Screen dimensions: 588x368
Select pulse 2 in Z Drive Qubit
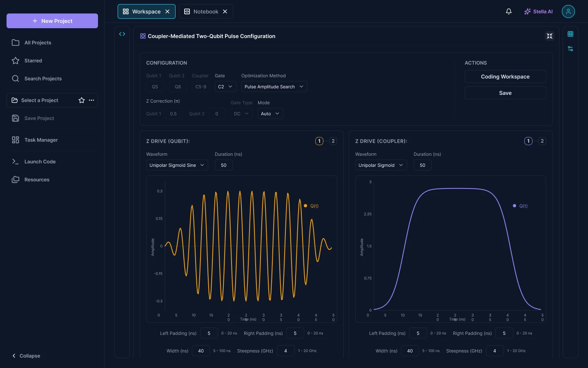point(333,141)
